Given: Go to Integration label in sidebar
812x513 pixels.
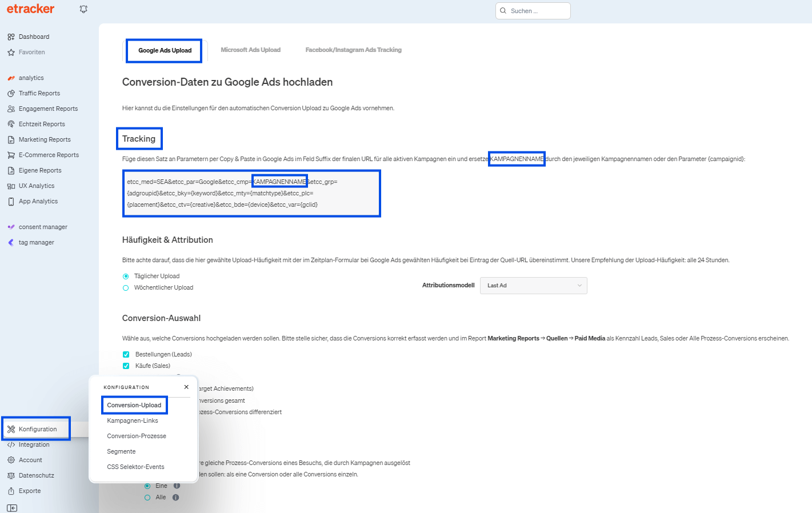Looking at the screenshot, I should pyautogui.click(x=34, y=444).
